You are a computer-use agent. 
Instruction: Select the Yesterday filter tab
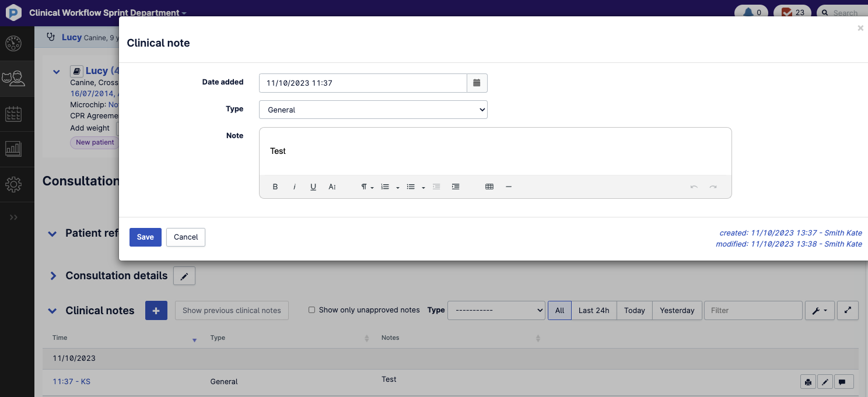[677, 311]
